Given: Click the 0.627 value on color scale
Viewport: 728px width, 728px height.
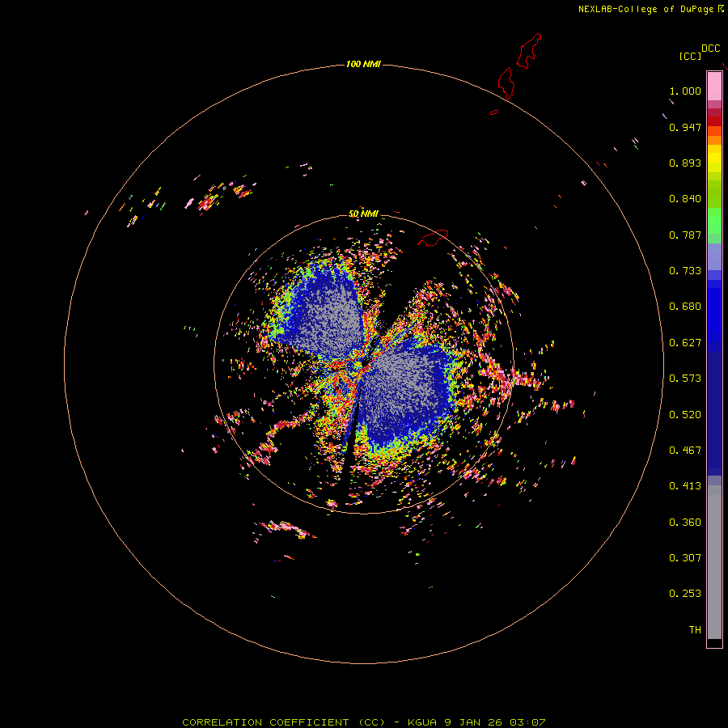Looking at the screenshot, I should [x=685, y=343].
